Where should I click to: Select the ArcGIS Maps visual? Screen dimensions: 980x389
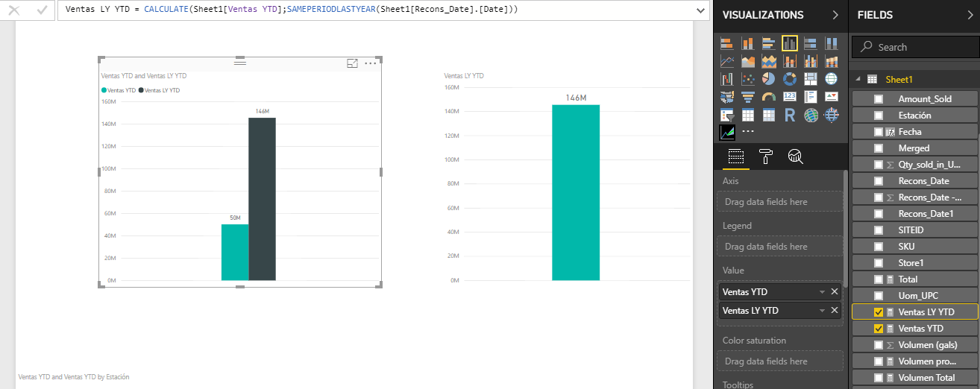811,115
